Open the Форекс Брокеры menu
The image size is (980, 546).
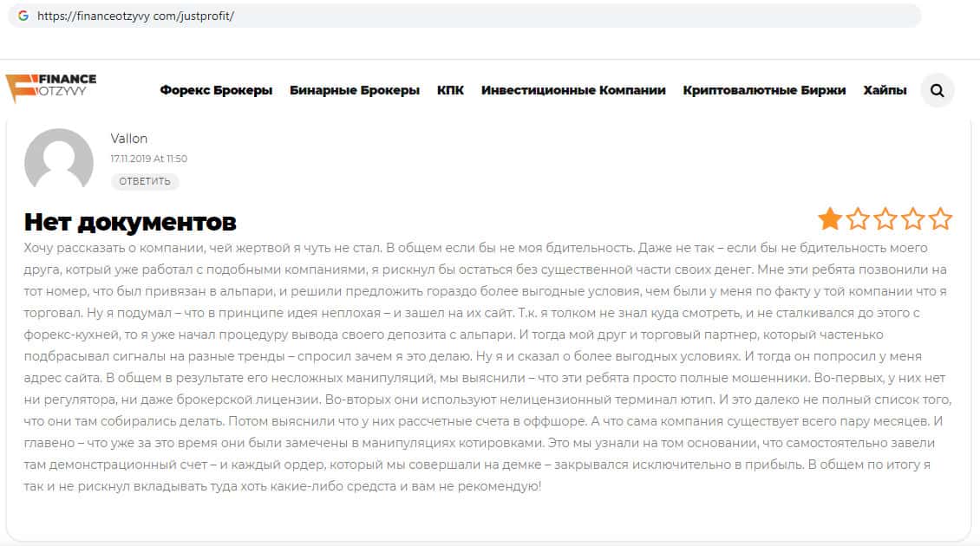coord(216,90)
